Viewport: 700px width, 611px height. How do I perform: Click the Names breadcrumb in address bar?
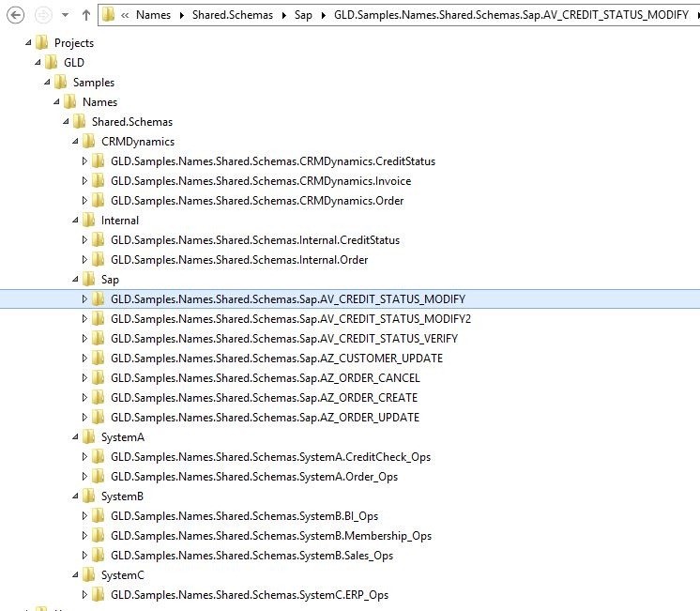[153, 15]
